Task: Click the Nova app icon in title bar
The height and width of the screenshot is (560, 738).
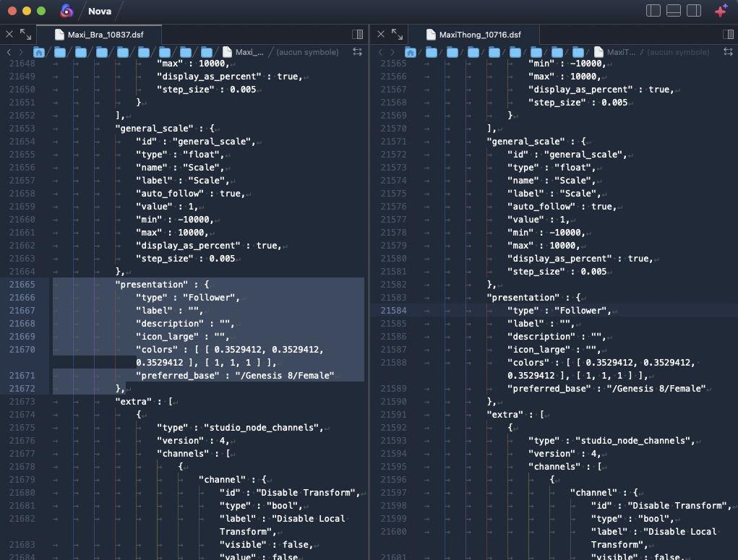Action: pyautogui.click(x=66, y=11)
